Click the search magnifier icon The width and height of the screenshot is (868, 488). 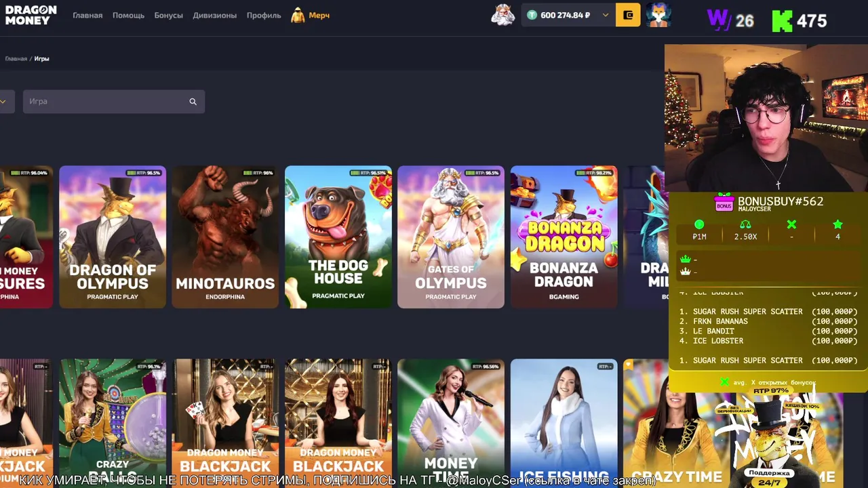coord(193,102)
